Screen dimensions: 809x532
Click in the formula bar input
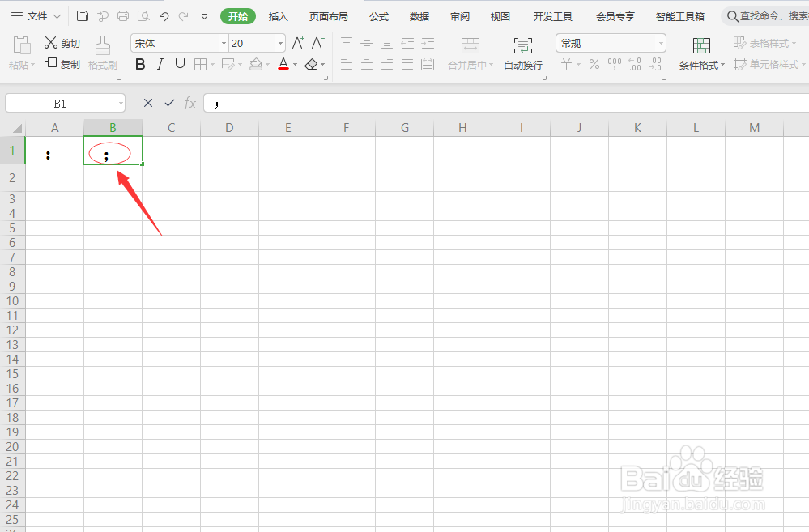click(506, 103)
